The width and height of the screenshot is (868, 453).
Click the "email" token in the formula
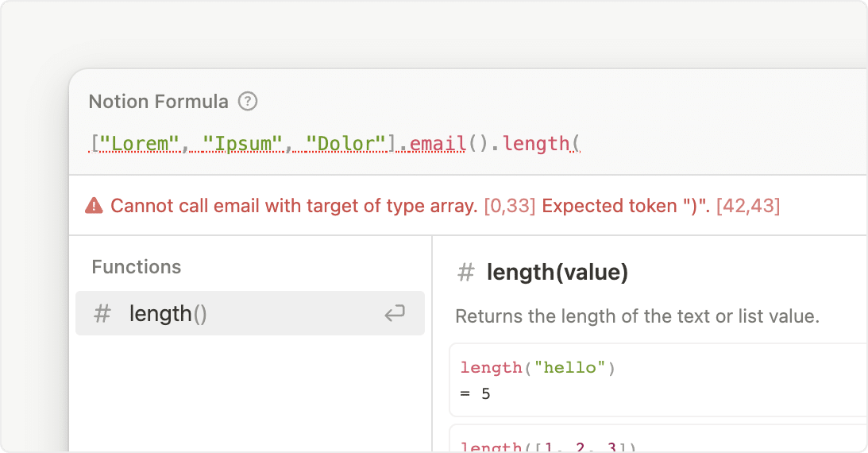[x=438, y=144]
